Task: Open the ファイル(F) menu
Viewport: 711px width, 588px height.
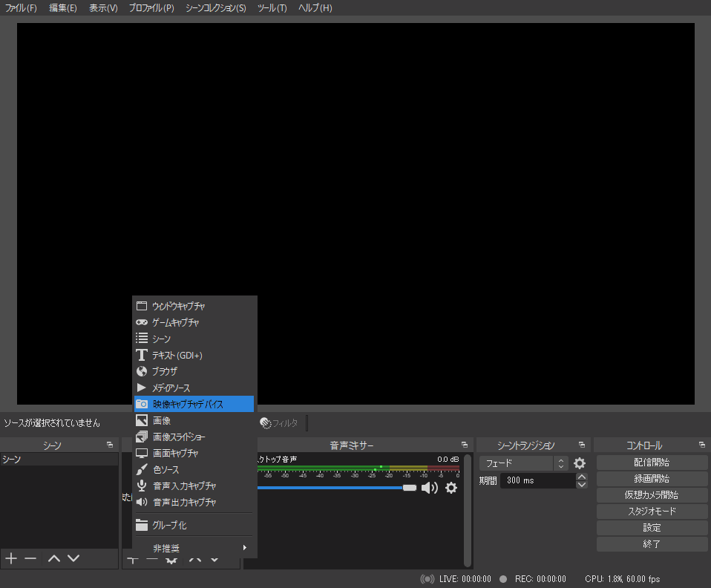Action: (21, 8)
